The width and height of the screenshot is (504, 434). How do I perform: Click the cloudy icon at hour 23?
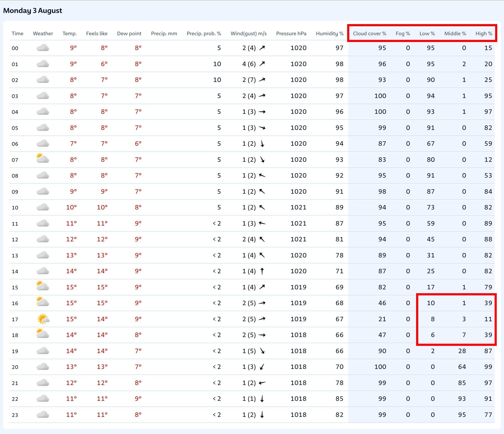pyautogui.click(x=43, y=415)
